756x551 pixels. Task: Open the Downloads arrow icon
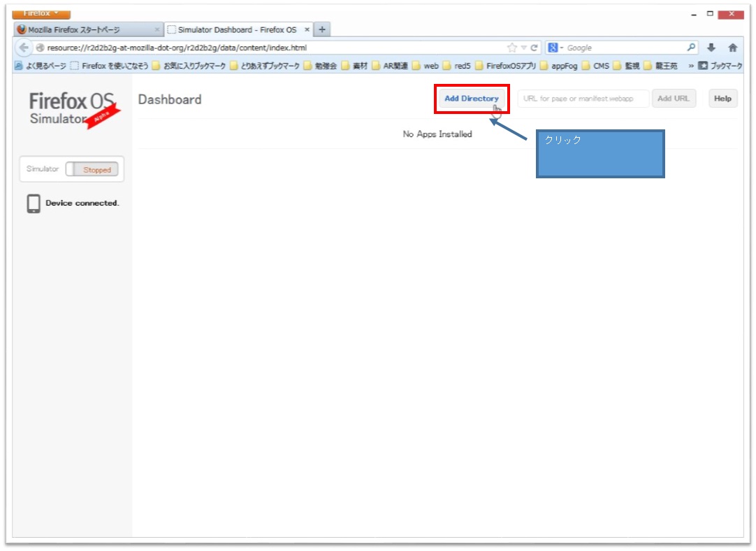click(x=711, y=48)
